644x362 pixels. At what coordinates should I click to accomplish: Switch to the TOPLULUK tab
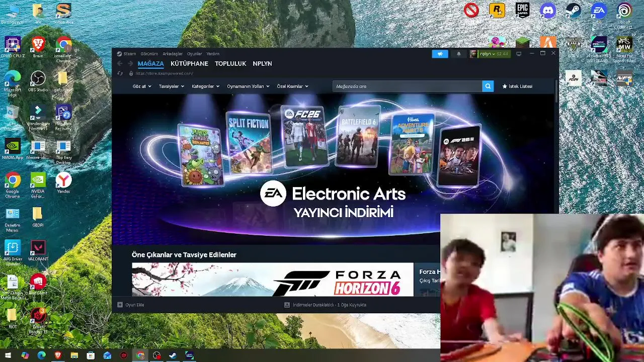tap(230, 63)
